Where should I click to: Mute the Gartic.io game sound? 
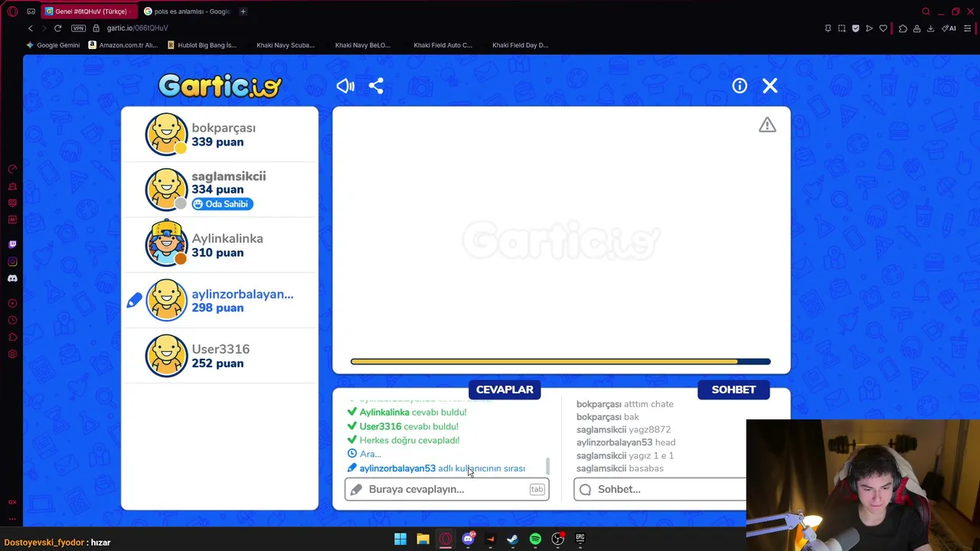[345, 86]
